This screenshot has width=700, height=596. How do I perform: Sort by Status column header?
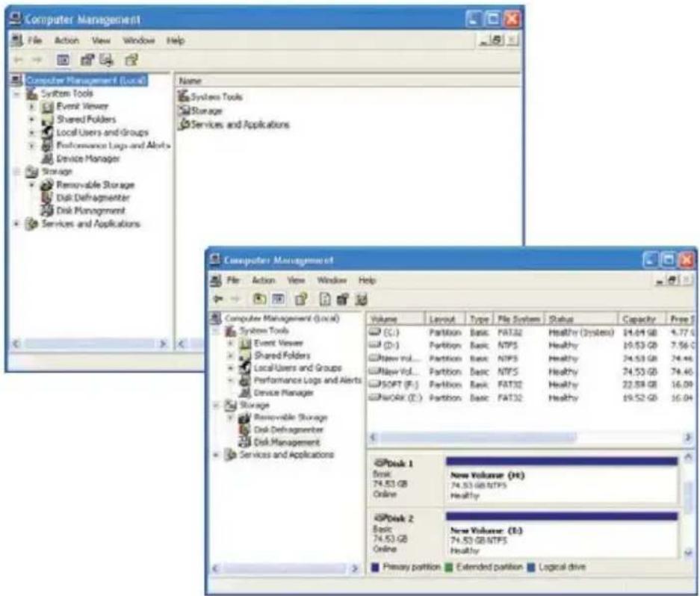click(582, 319)
